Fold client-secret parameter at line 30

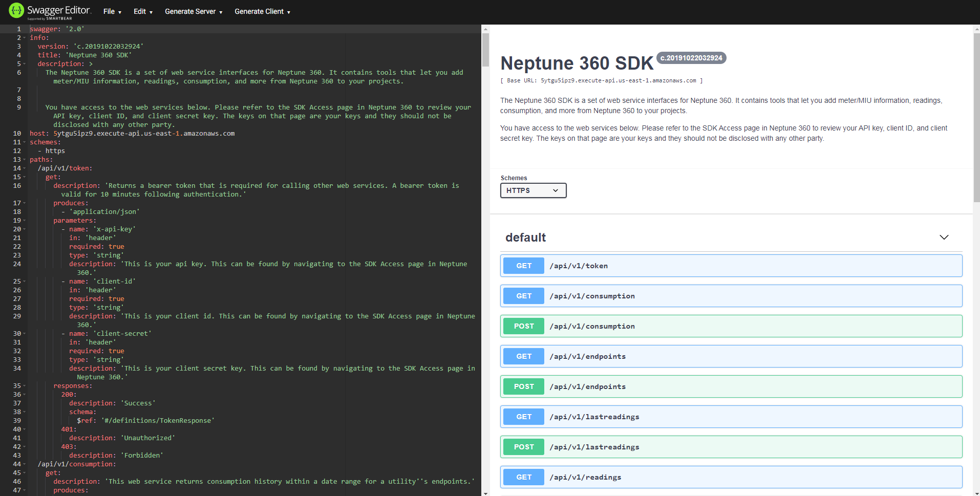(24, 334)
